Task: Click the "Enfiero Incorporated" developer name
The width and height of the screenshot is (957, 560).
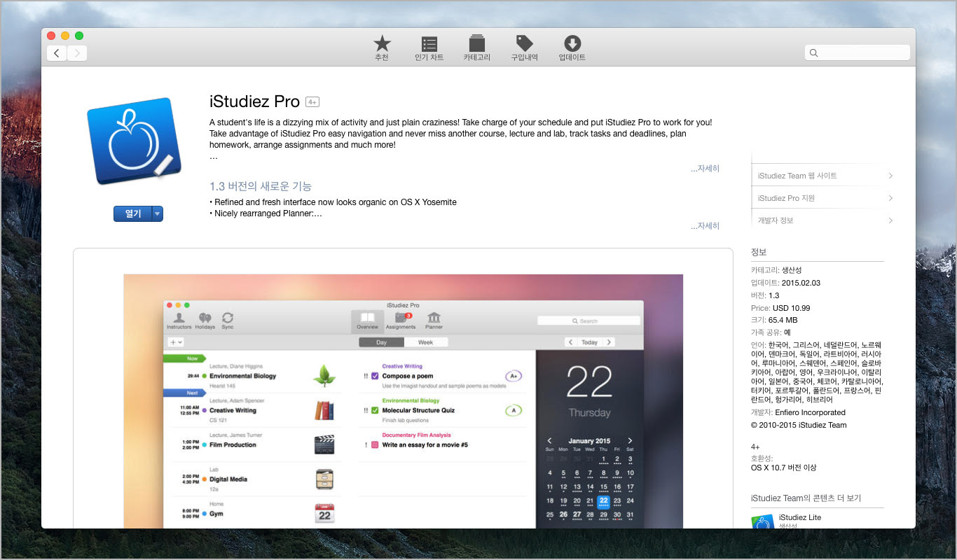Action: point(810,412)
